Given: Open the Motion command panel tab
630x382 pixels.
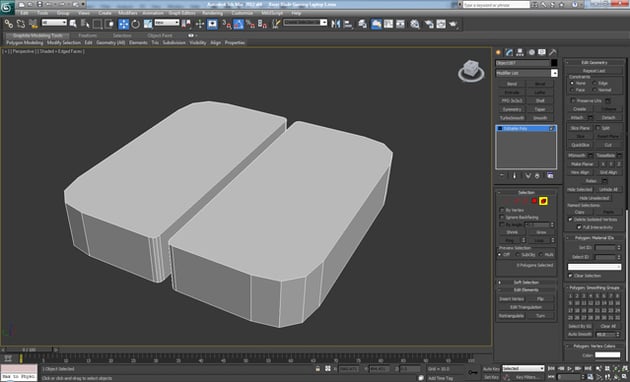Looking at the screenshot, I should pyautogui.click(x=531, y=52).
